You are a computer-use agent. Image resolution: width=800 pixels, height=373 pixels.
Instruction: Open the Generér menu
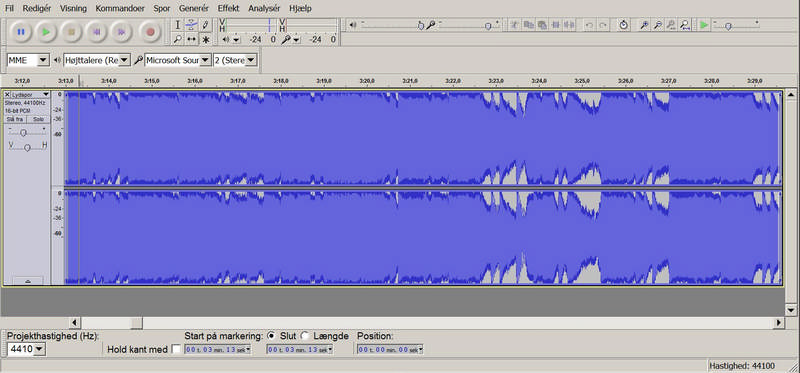coord(194,9)
